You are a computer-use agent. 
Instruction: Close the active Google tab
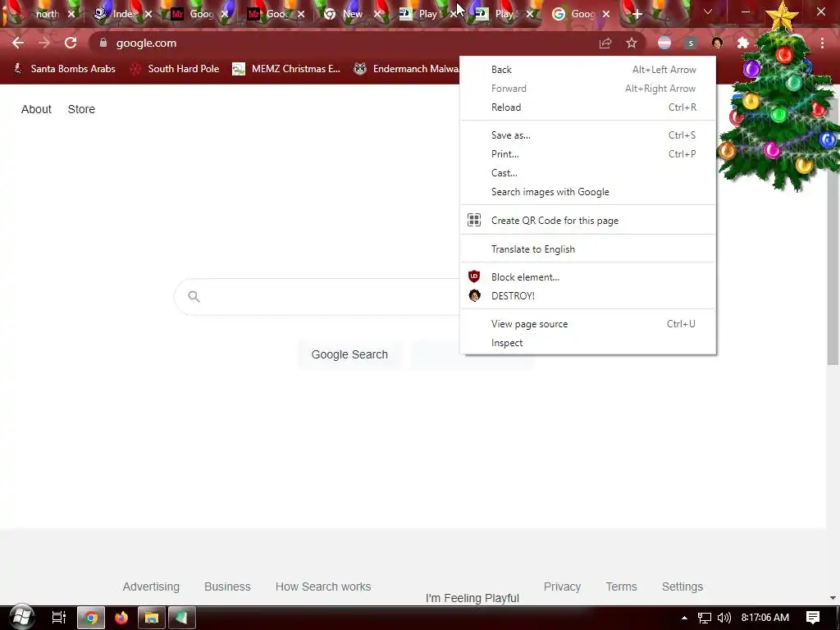(x=606, y=14)
